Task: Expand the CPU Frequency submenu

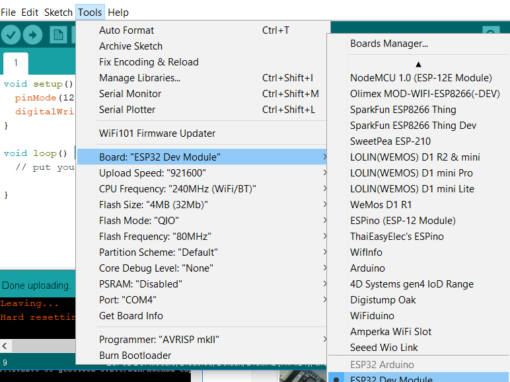Action: pyautogui.click(x=202, y=189)
